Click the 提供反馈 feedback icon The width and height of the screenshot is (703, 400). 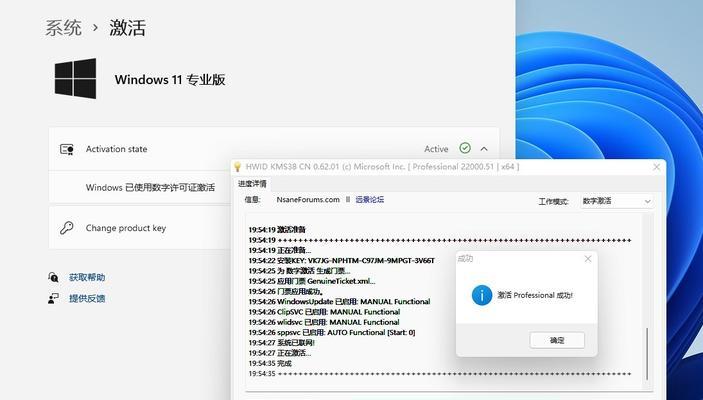tap(53, 298)
